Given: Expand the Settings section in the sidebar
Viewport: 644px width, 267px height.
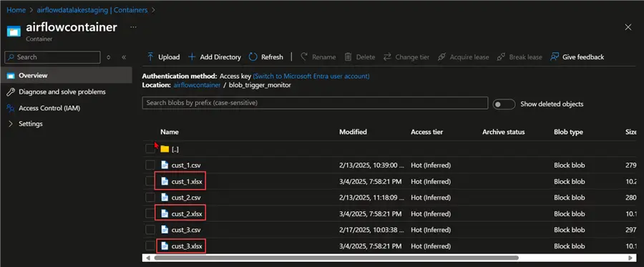Looking at the screenshot, I should pos(11,124).
